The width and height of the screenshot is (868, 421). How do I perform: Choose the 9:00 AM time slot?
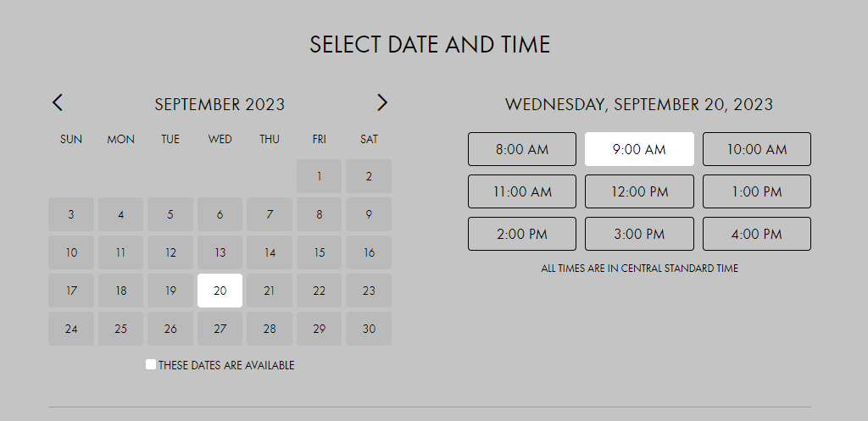(639, 149)
